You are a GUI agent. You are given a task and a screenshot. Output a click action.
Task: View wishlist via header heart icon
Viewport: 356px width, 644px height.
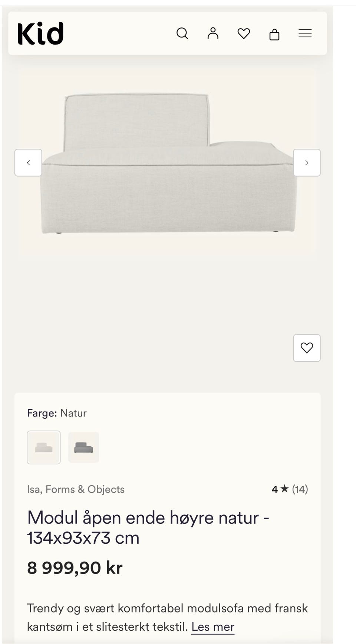tap(244, 33)
